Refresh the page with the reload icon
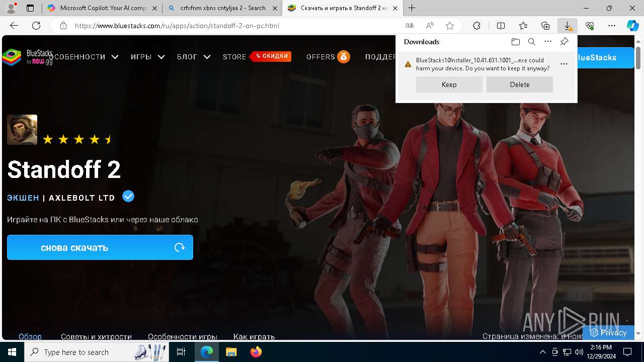Screen dimensions: 644x362 [x=36, y=26]
